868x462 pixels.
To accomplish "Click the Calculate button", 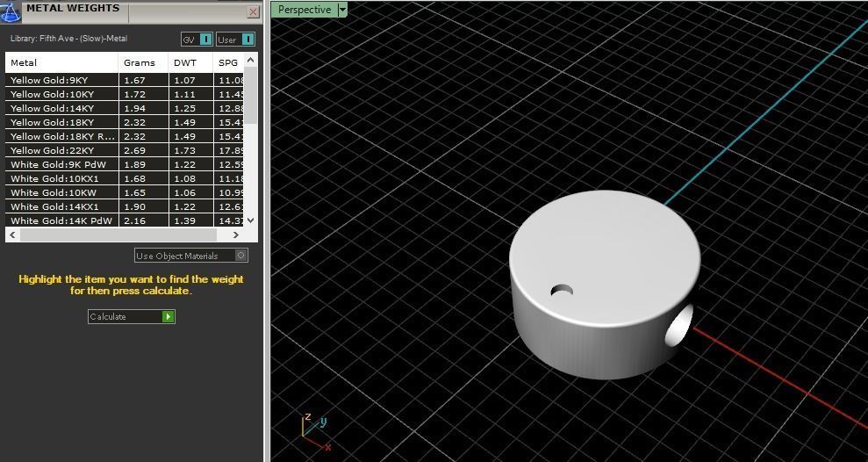I will 131,316.
